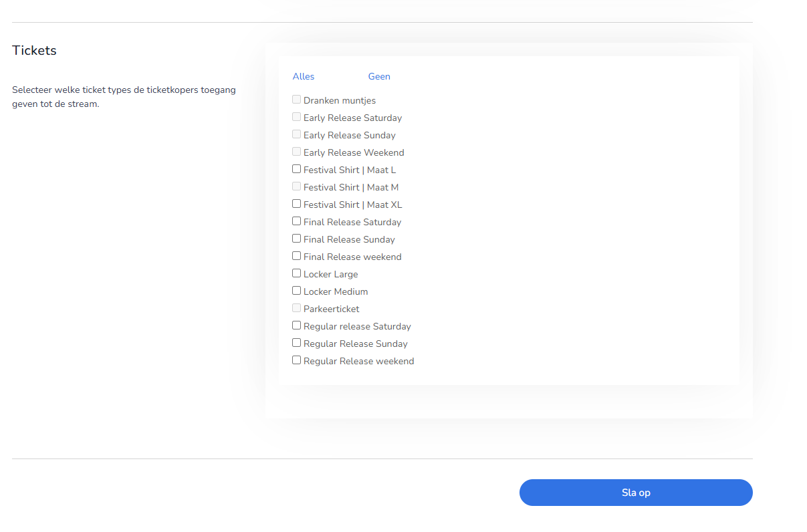Image resolution: width=807 pixels, height=532 pixels.
Task: Check the Locker Large checkbox
Action: (297, 273)
